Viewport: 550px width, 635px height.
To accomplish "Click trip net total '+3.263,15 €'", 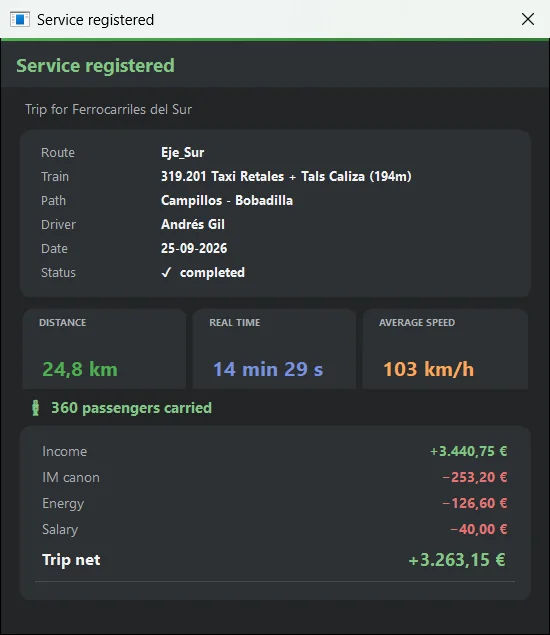I will coord(457,560).
